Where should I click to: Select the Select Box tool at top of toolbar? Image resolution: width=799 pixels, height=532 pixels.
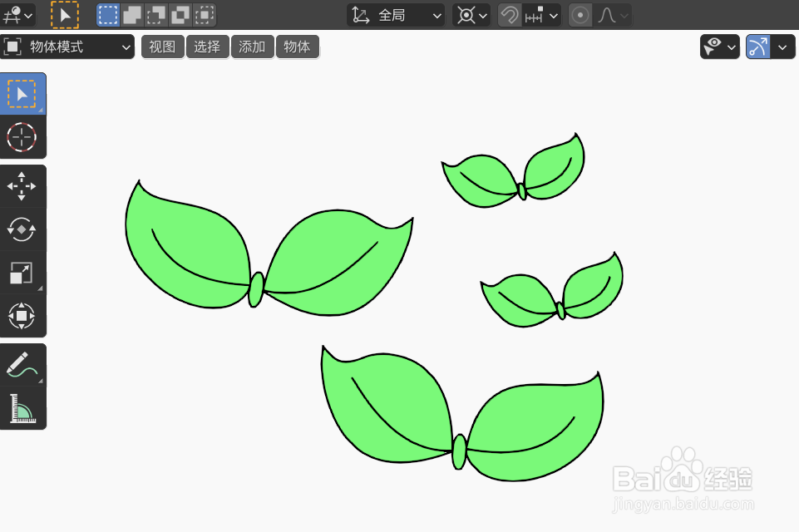pos(23,94)
